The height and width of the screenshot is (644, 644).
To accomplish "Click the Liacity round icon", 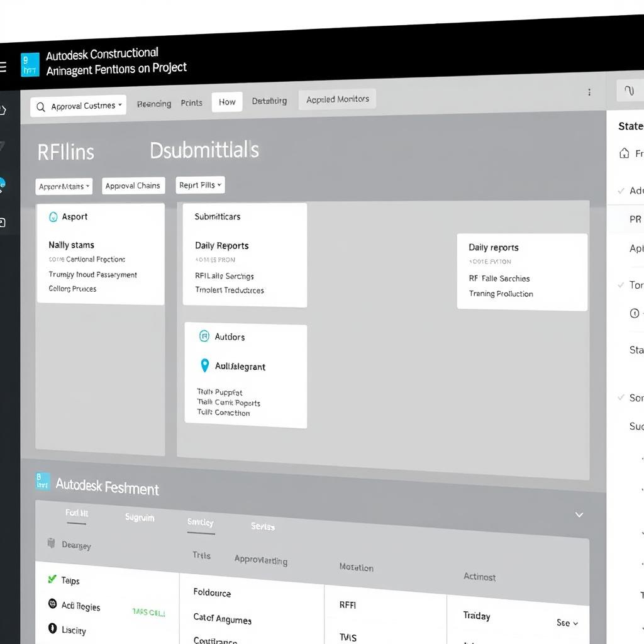I will click(53, 628).
